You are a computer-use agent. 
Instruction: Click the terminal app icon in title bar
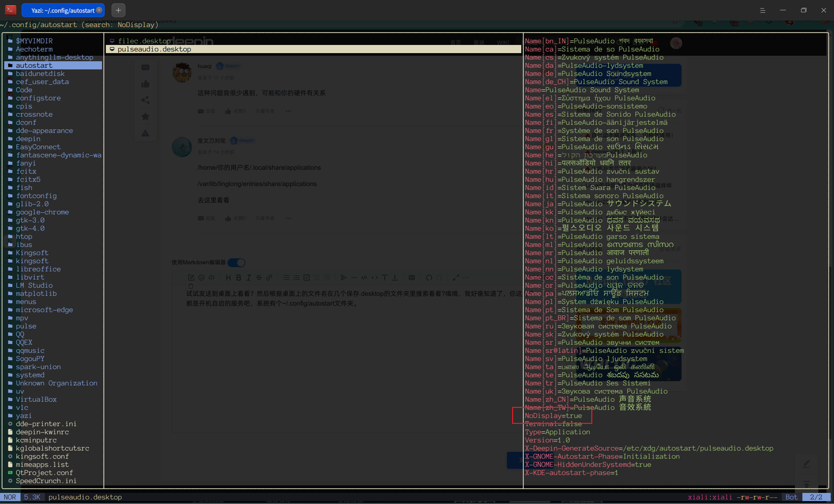click(10, 10)
